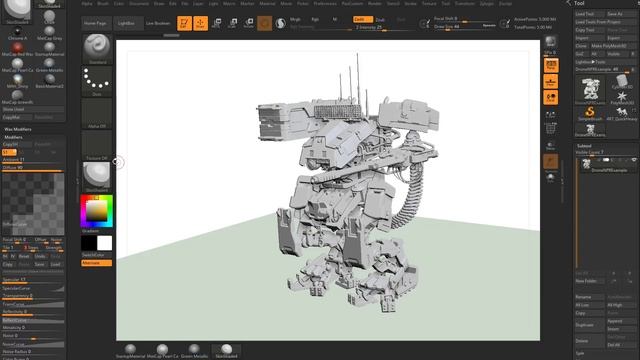
Task: Click Make PolyMesh3D
Action: pos(613,46)
